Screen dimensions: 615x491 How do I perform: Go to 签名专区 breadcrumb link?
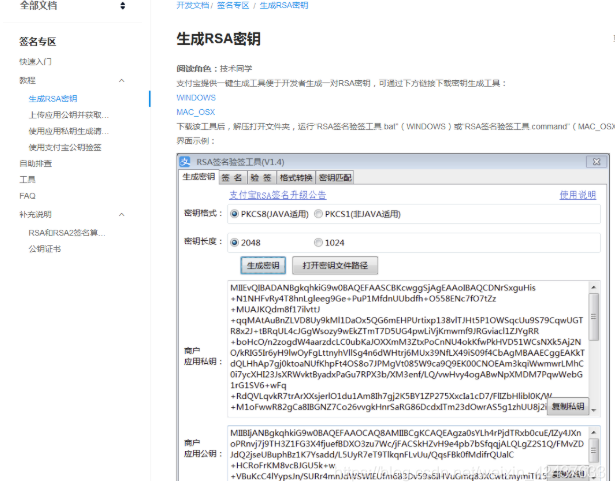pos(233,5)
